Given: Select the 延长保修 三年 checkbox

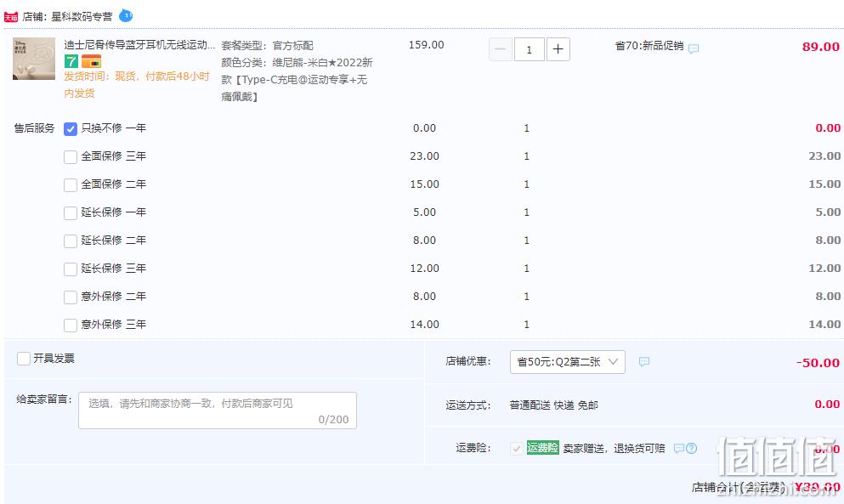Looking at the screenshot, I should pyautogui.click(x=71, y=269).
